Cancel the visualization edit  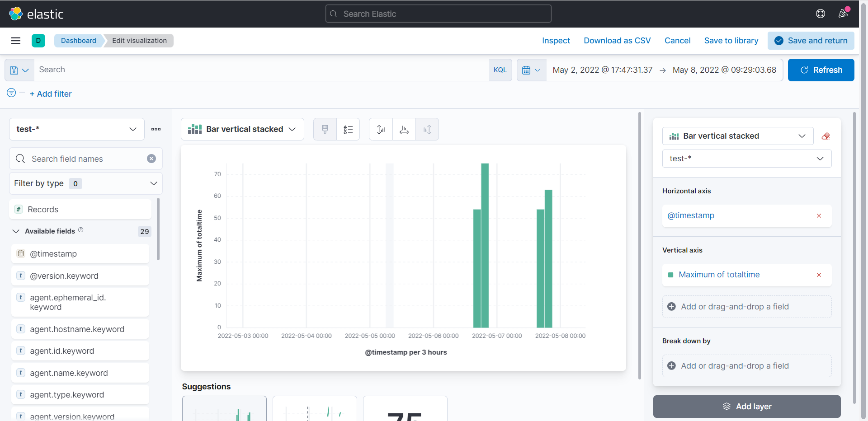(x=677, y=41)
